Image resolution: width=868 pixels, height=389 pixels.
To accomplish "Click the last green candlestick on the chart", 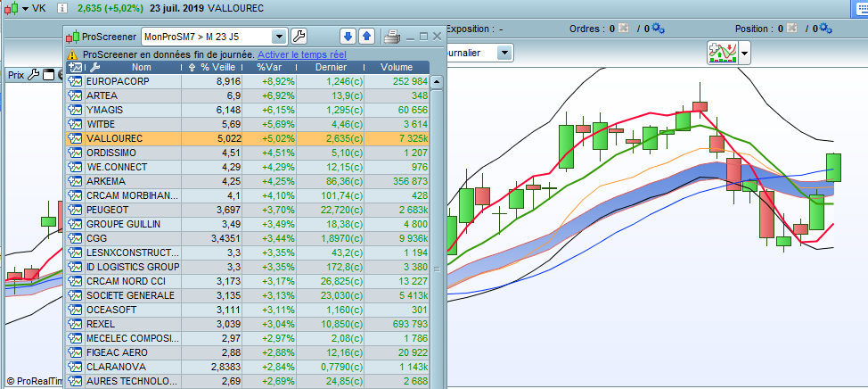I will 833,168.
